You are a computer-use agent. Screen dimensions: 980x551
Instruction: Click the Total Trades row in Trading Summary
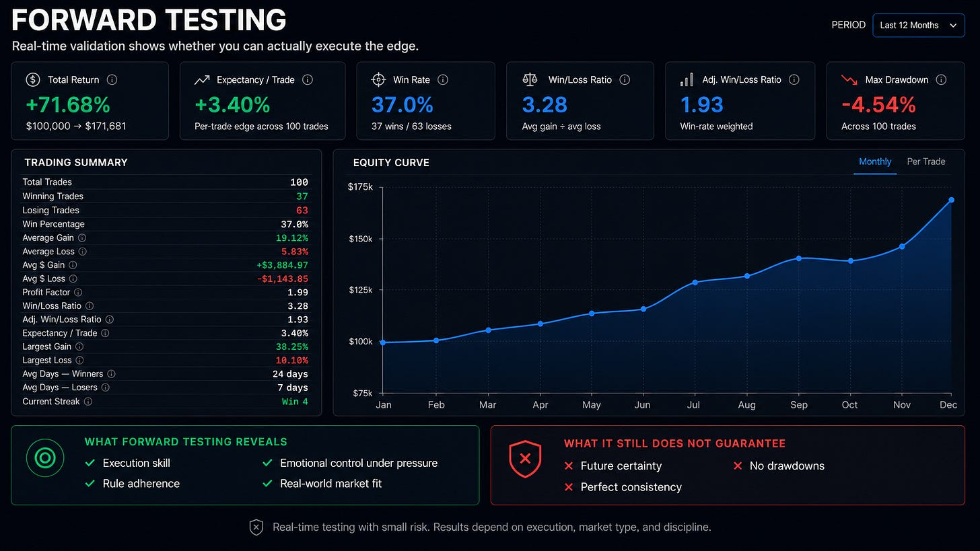click(166, 182)
